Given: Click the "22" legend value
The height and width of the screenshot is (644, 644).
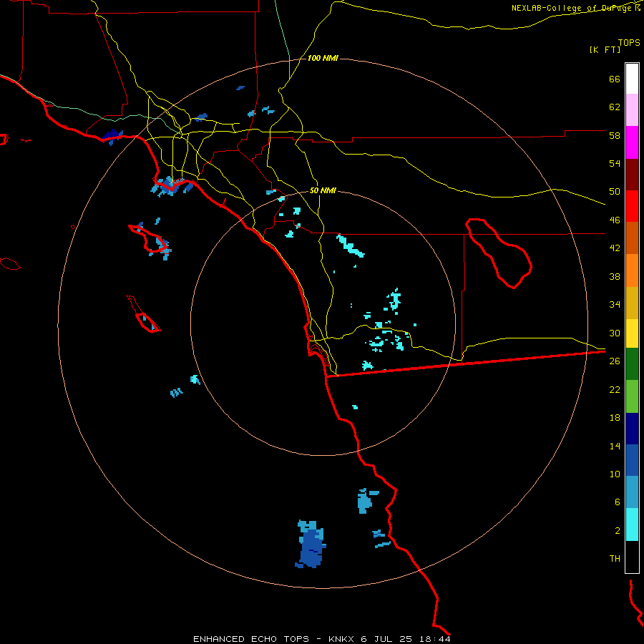Looking at the screenshot, I should 615,389.
